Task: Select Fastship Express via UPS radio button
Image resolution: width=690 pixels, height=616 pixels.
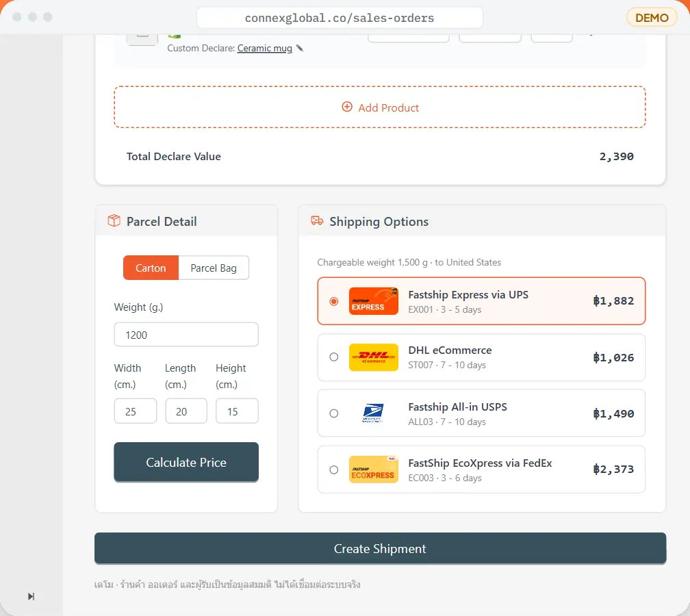Action: point(334,301)
